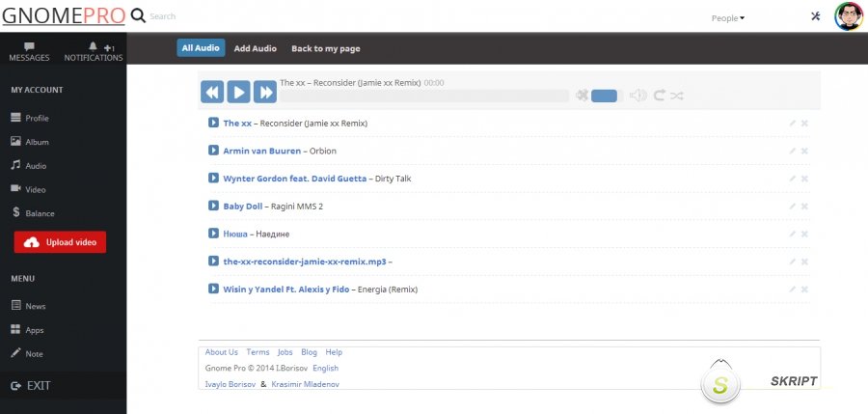
Task: Edit the-xx-reconsider mp3 track entry
Action: click(x=792, y=262)
